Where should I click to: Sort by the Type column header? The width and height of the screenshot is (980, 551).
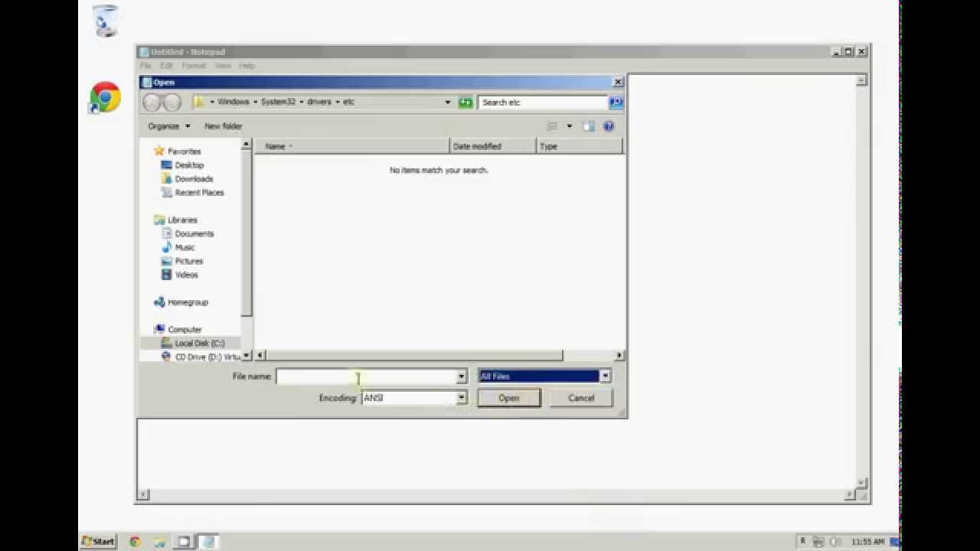(x=580, y=146)
